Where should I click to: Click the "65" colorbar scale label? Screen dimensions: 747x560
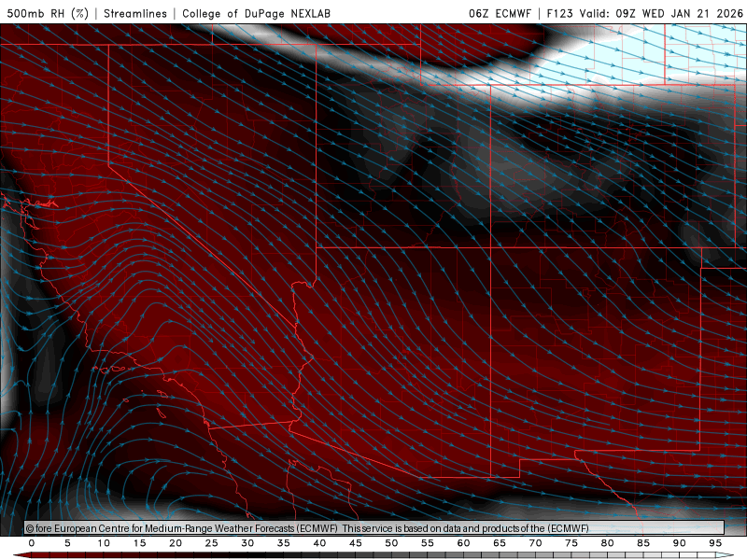coord(500,543)
